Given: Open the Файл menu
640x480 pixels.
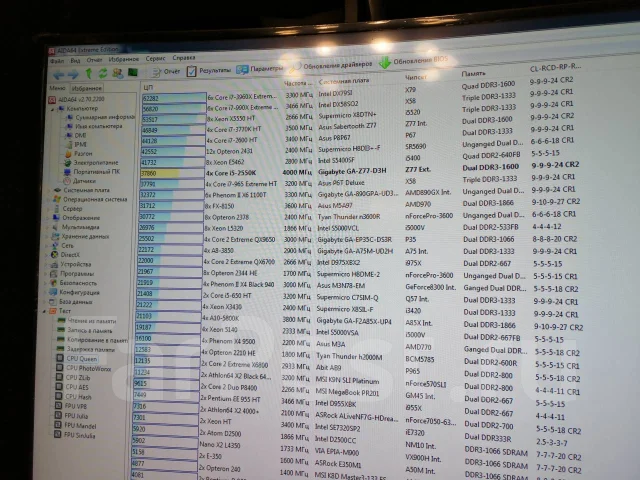Looking at the screenshot, I should (57, 61).
